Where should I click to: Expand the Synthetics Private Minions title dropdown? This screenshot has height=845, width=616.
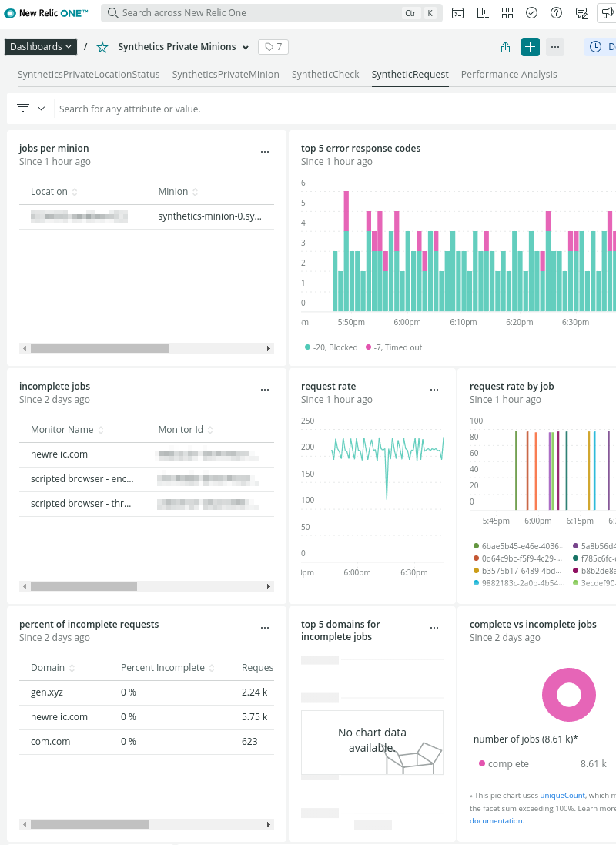[244, 46]
